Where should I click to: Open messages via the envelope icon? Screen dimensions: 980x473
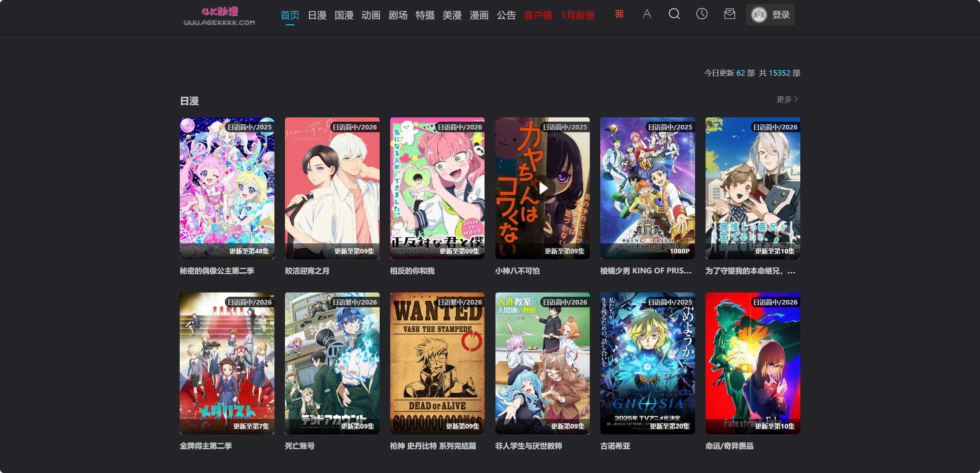point(729,14)
